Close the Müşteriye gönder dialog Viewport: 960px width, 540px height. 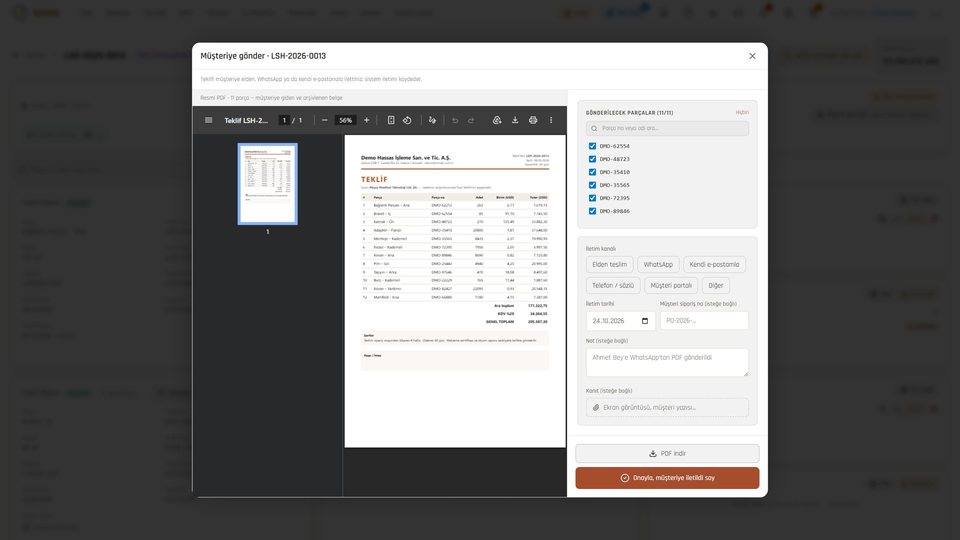(x=752, y=56)
